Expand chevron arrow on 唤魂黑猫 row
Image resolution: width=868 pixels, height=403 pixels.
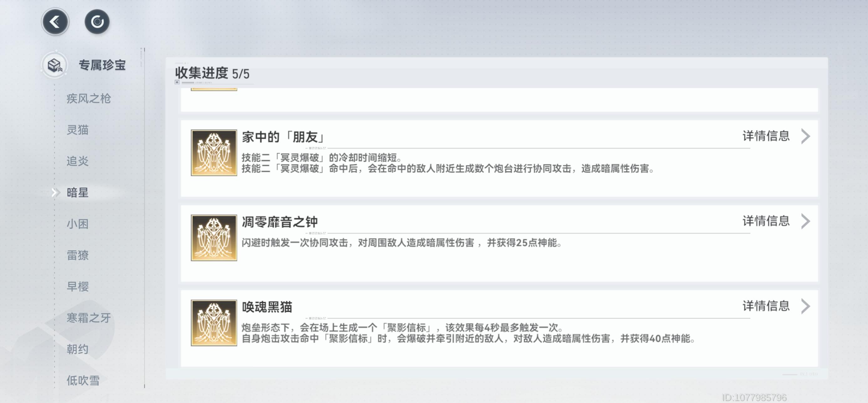point(806,306)
